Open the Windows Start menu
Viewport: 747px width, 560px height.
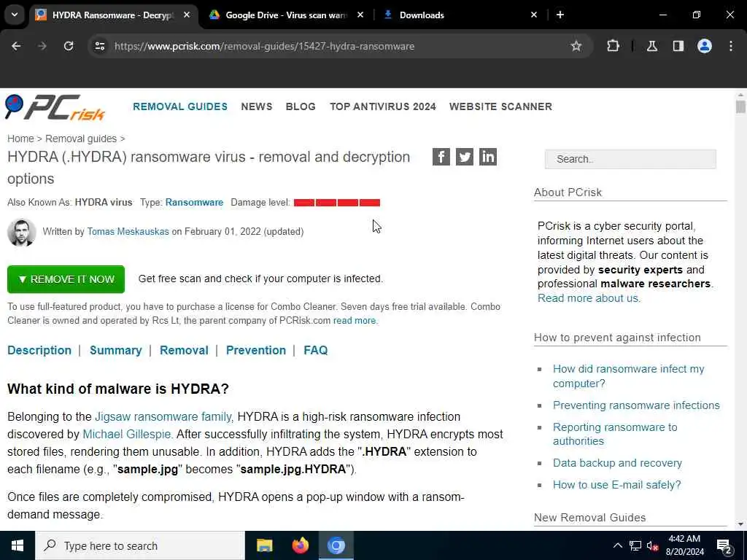click(18, 545)
